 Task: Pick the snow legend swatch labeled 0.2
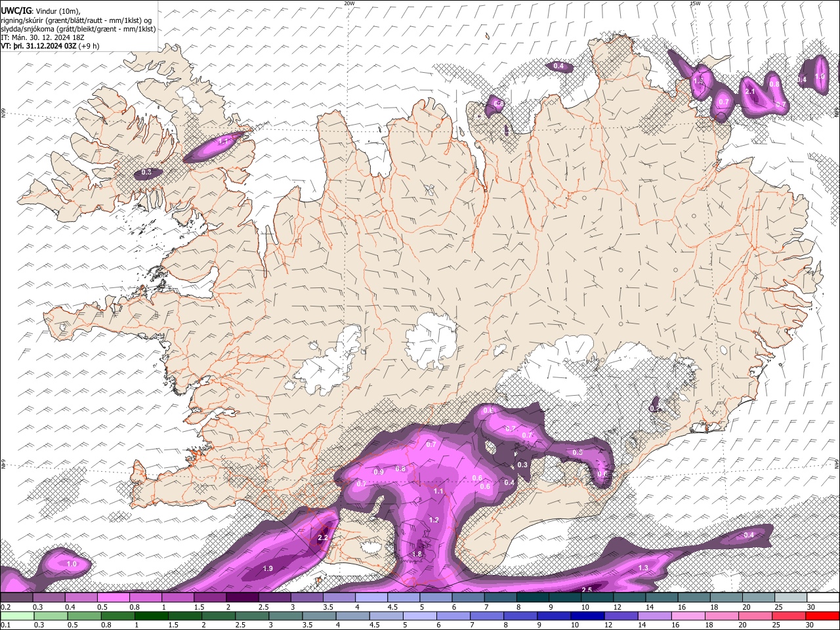tap(16, 597)
